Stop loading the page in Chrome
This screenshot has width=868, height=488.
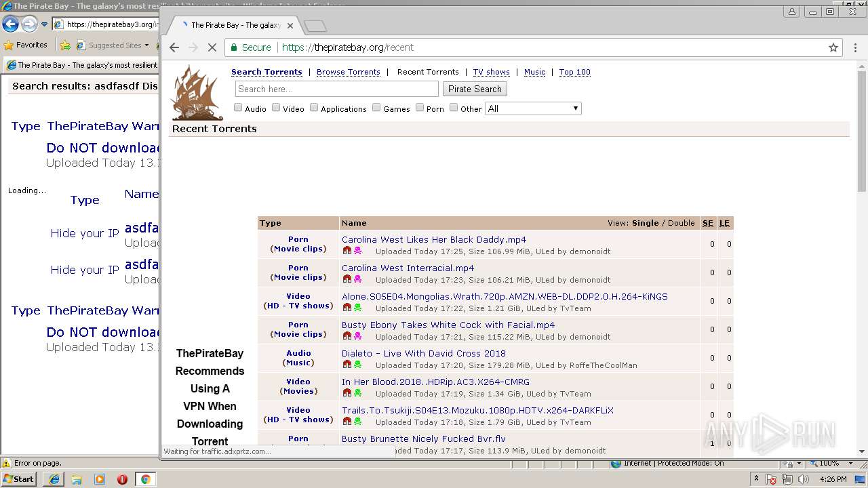[x=212, y=47]
